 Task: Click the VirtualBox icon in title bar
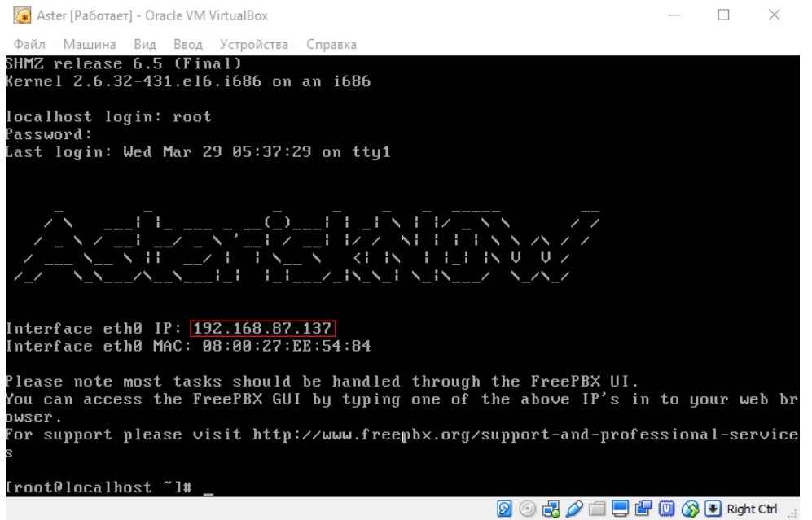coord(22,15)
